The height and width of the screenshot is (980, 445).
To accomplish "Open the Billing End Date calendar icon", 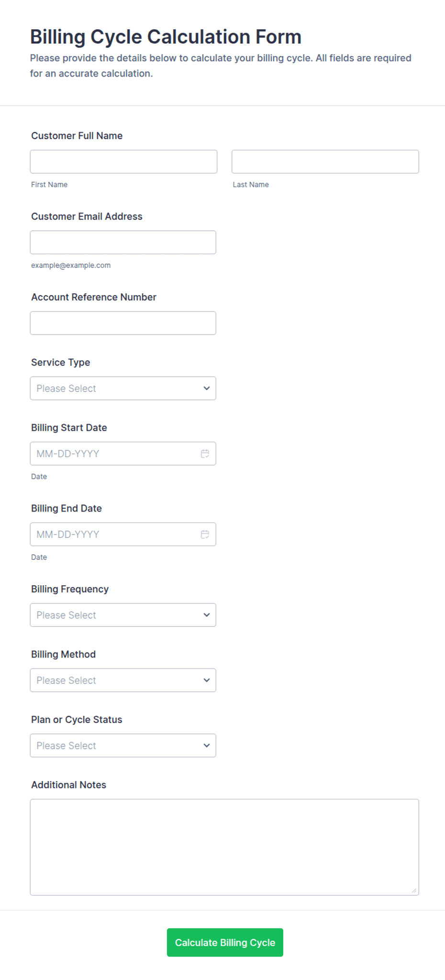I will [x=205, y=535].
